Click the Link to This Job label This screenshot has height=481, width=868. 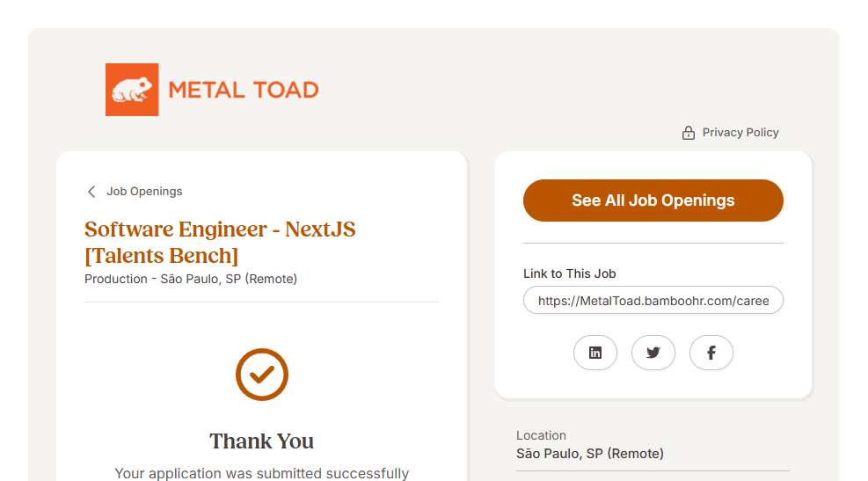coord(570,273)
